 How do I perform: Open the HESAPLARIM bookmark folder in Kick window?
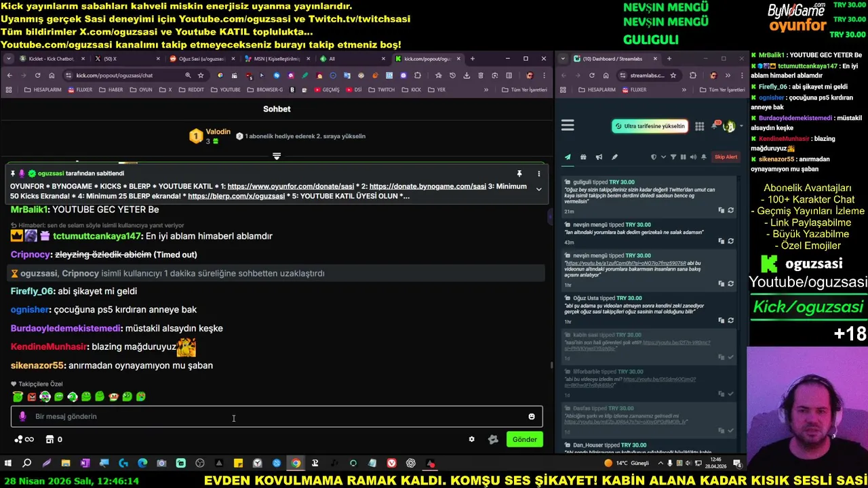[43, 89]
